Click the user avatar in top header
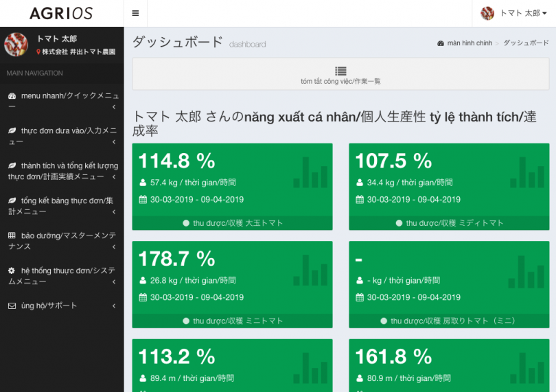556x392 pixels. (487, 13)
